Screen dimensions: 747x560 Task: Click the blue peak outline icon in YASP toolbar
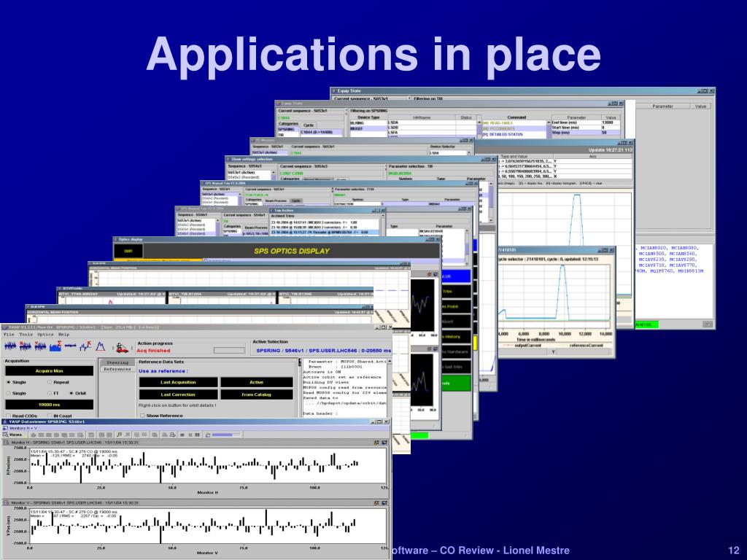click(x=100, y=346)
